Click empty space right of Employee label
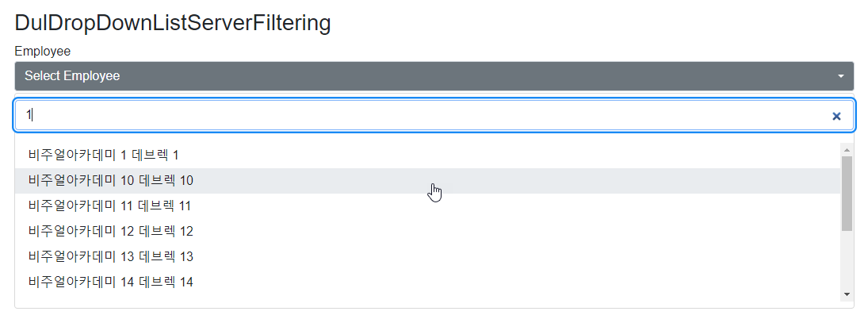This screenshot has height=319, width=868. coord(396,52)
